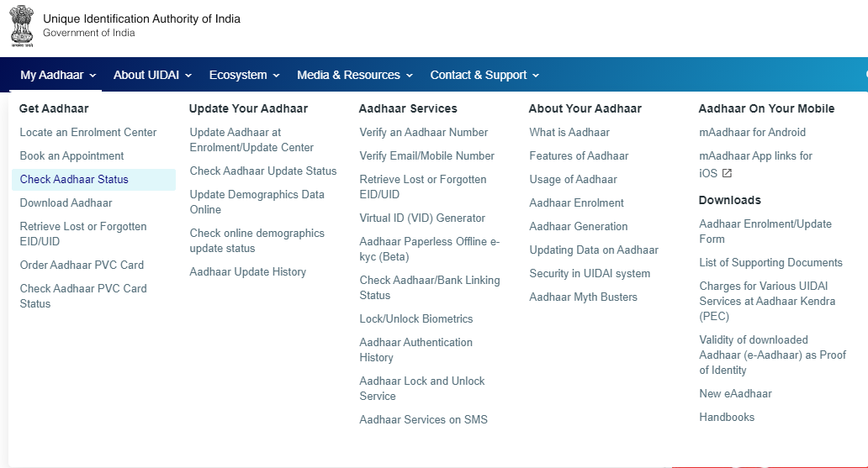Click the Government of India emblem logo
This screenshot has width=868, height=468.
click(x=22, y=26)
